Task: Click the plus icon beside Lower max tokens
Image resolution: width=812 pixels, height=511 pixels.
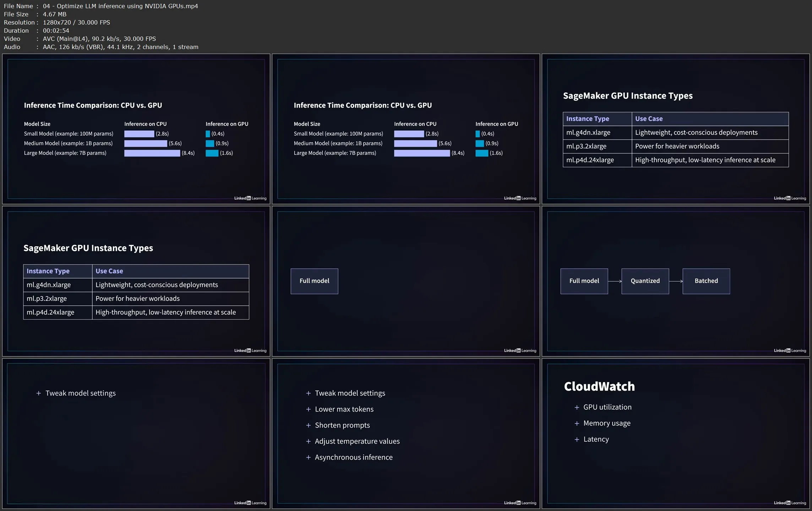Action: coord(308,409)
